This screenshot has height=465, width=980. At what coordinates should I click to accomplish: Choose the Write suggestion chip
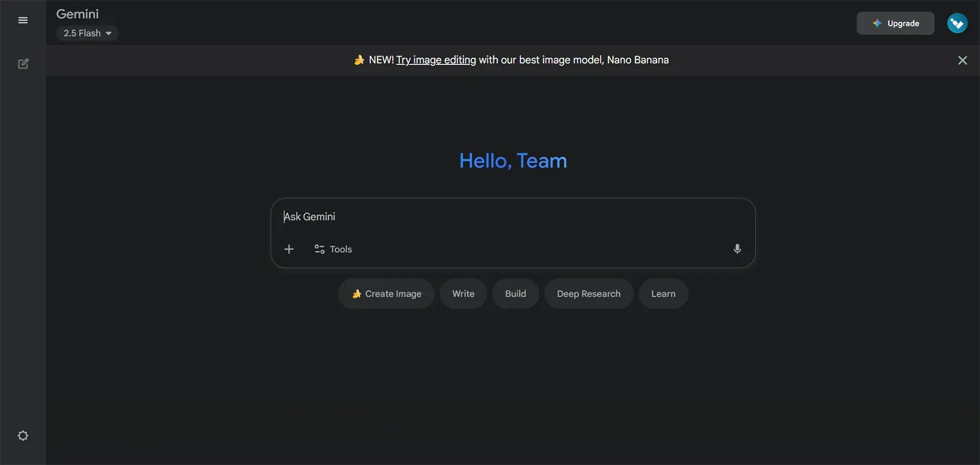[x=463, y=293]
